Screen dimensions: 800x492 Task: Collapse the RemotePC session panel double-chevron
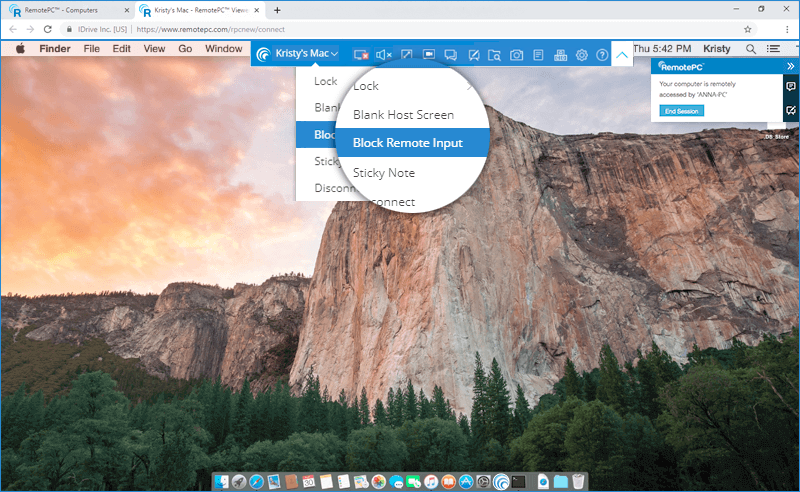click(790, 66)
